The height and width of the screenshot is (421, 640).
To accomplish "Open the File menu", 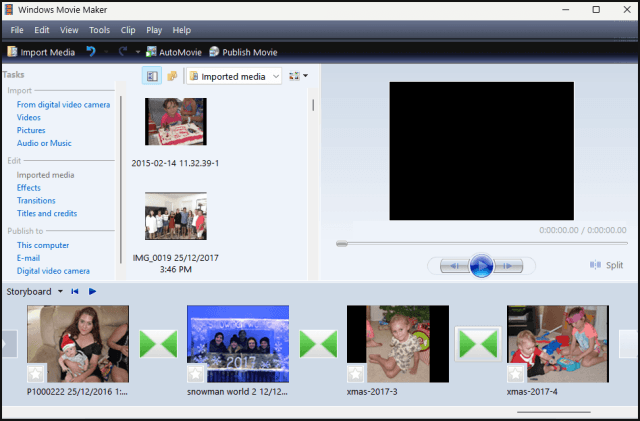I will 17,30.
